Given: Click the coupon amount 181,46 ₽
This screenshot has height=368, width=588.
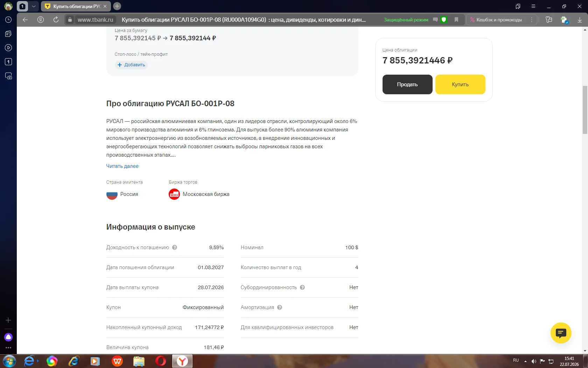Looking at the screenshot, I should tap(214, 347).
